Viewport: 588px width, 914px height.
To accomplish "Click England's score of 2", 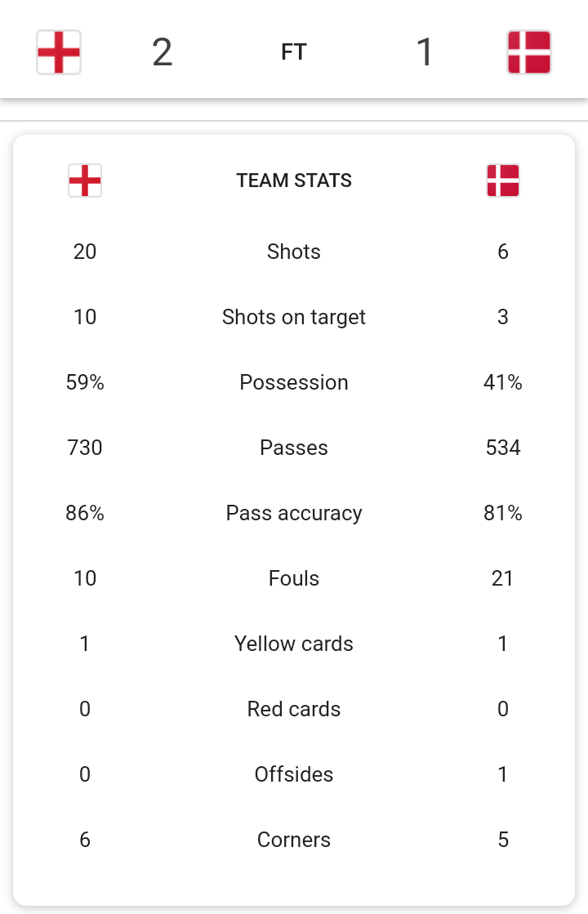I will [162, 52].
